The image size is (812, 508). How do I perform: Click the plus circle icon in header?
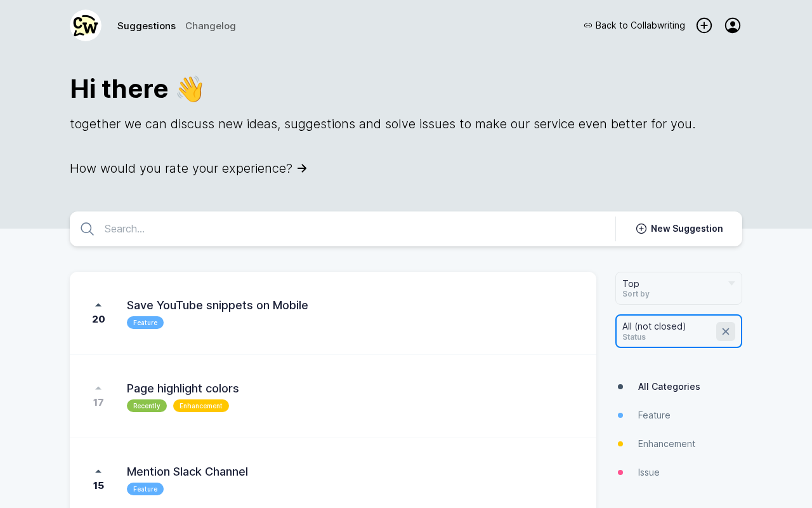(704, 25)
